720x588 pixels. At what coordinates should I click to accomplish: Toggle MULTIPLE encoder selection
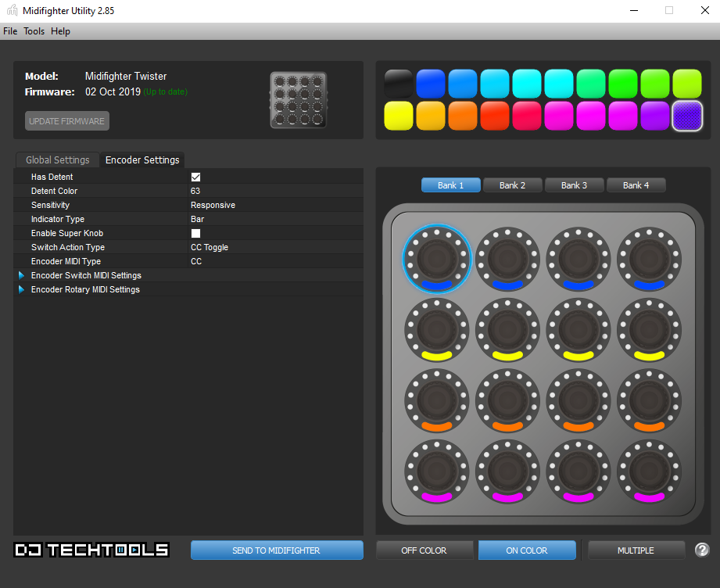pyautogui.click(x=636, y=550)
